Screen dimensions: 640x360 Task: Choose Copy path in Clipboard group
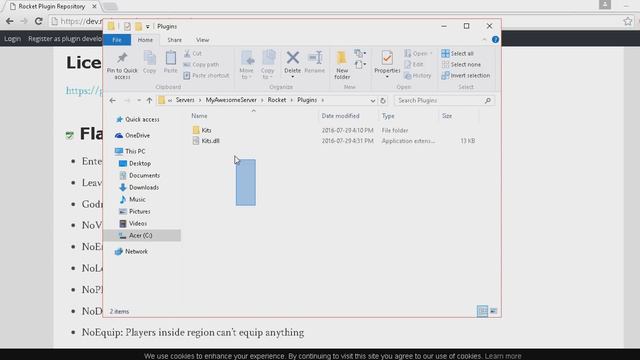coord(201,64)
